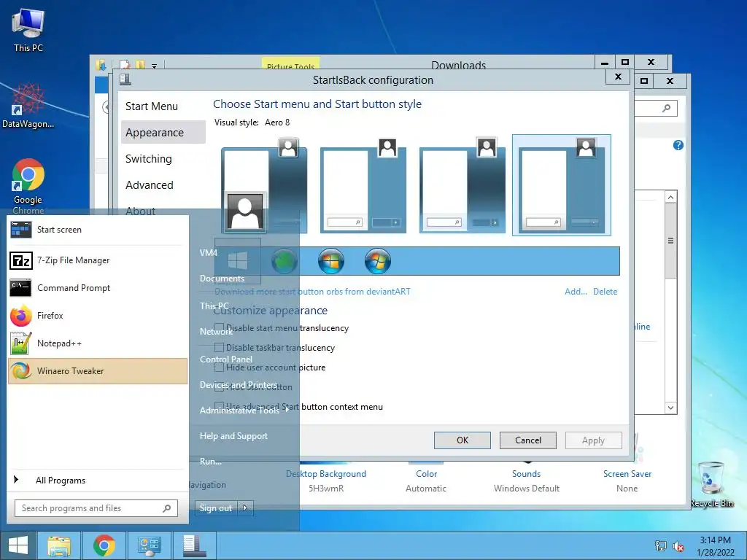Select the Windows 7 glossy start orb
The width and height of the screenshot is (747, 560).
pos(331,261)
